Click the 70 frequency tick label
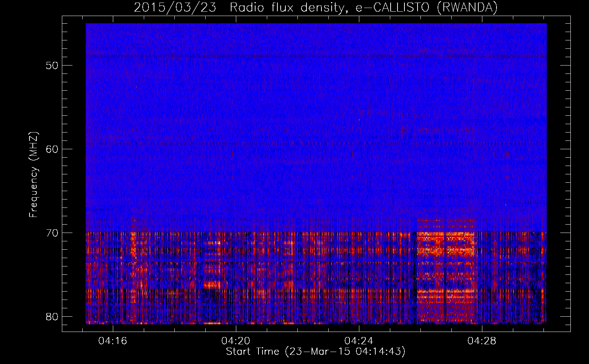 pos(52,233)
